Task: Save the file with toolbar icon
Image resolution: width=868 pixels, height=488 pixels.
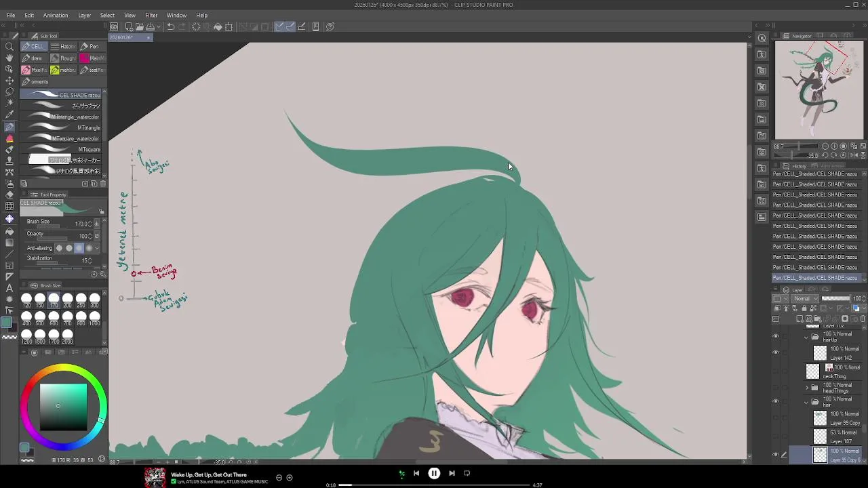Action: (x=150, y=27)
